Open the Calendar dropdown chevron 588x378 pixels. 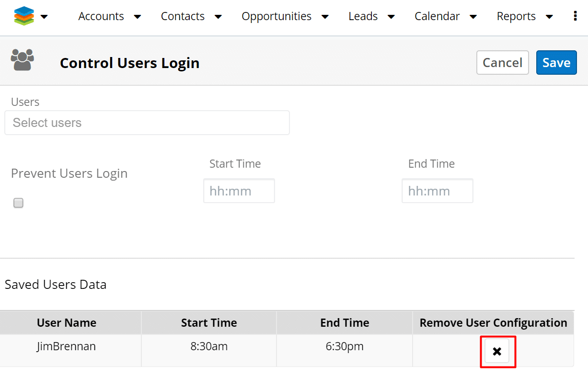(x=473, y=16)
